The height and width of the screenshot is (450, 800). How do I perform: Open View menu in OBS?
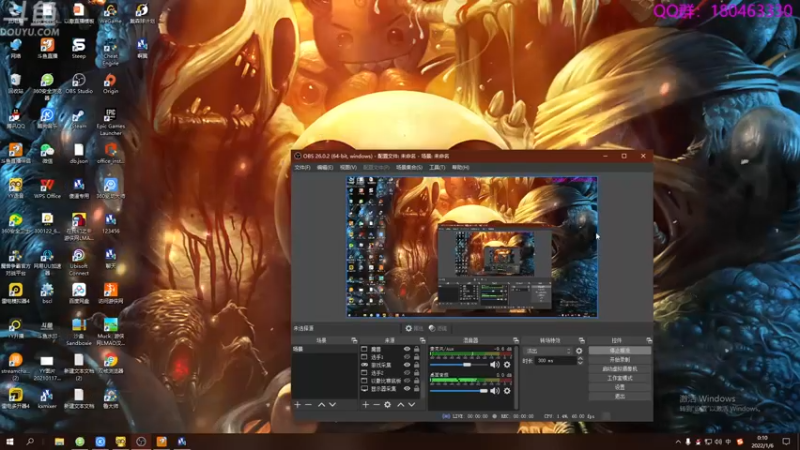point(348,167)
